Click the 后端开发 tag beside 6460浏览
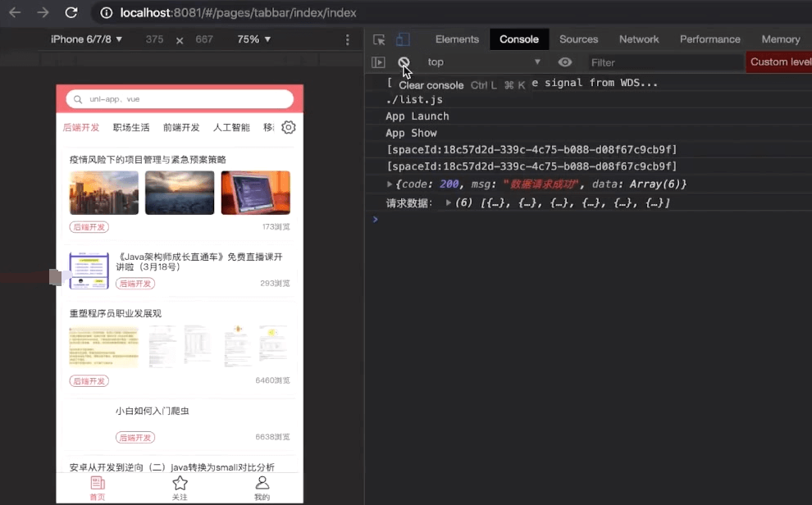This screenshot has width=812, height=505. [x=89, y=381]
